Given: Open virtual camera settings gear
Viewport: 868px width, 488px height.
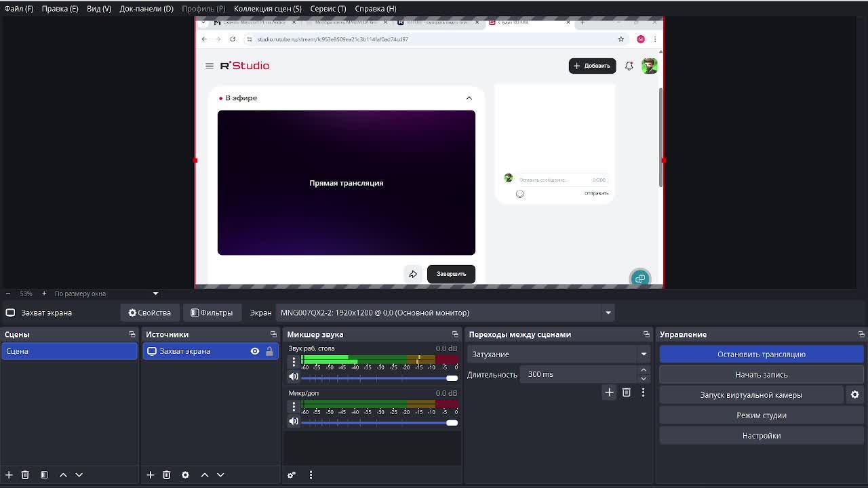Looking at the screenshot, I should tap(854, 394).
